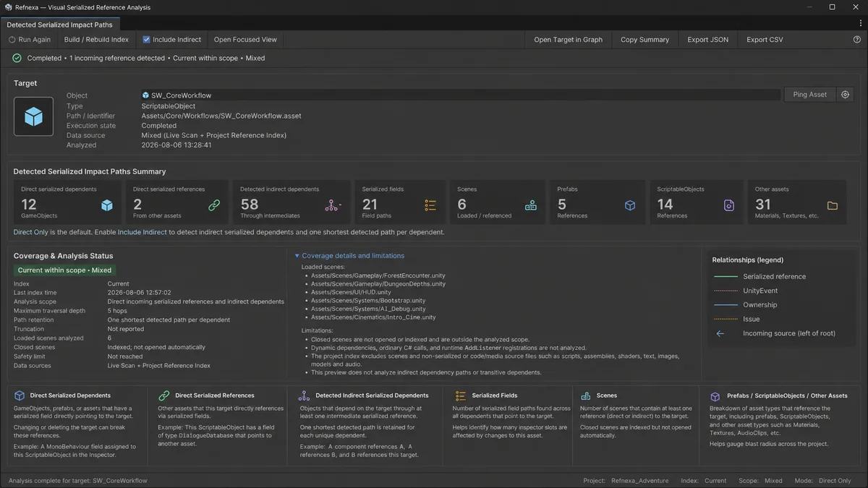Click the Analyzed timestamp 2026-08-06 13:28:41
Image resolution: width=868 pixels, height=488 pixels.
[176, 145]
